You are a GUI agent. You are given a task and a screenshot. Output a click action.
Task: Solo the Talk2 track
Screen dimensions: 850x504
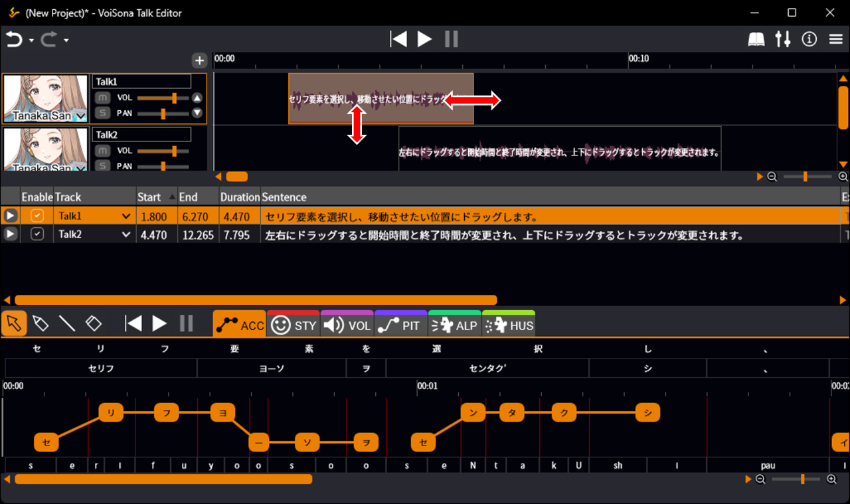(102, 165)
